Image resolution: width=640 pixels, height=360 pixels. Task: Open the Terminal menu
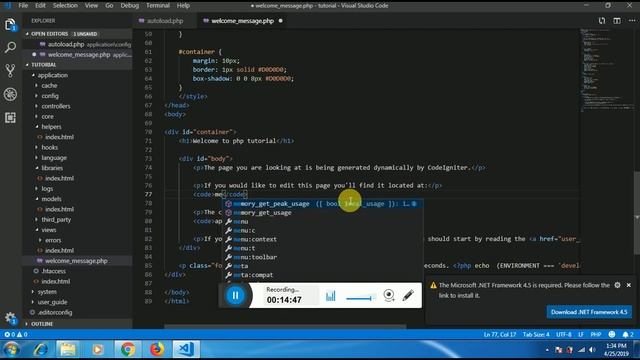pos(158,5)
